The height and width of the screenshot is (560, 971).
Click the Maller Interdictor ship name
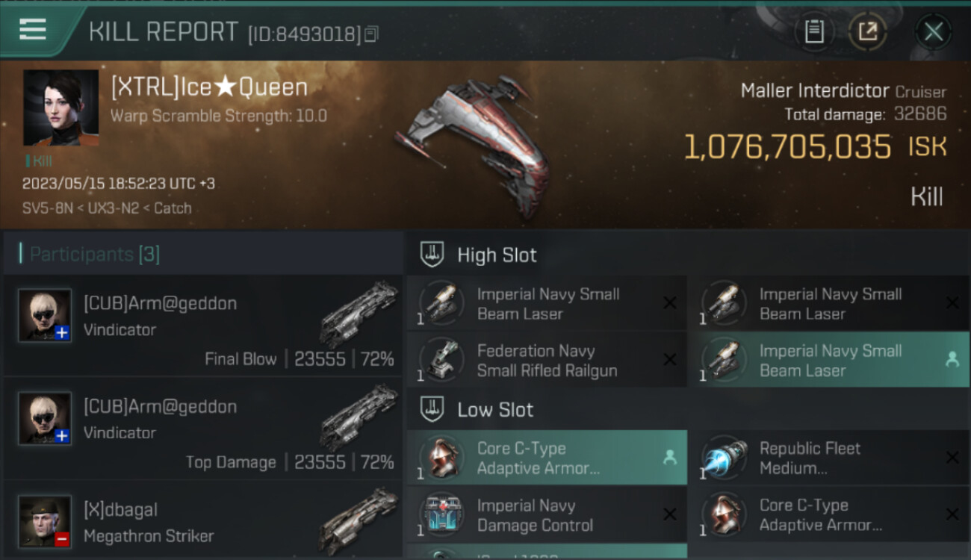815,91
